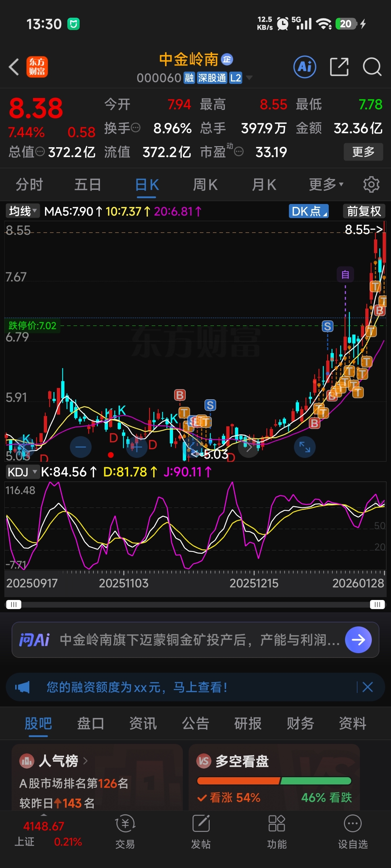Screen dimensions: 391x868
Task: Switch to 分时 chart tab
Action: tap(29, 185)
